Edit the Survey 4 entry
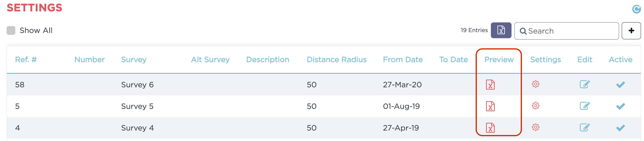Image resolution: width=644 pixels, height=141 pixels. (585, 127)
